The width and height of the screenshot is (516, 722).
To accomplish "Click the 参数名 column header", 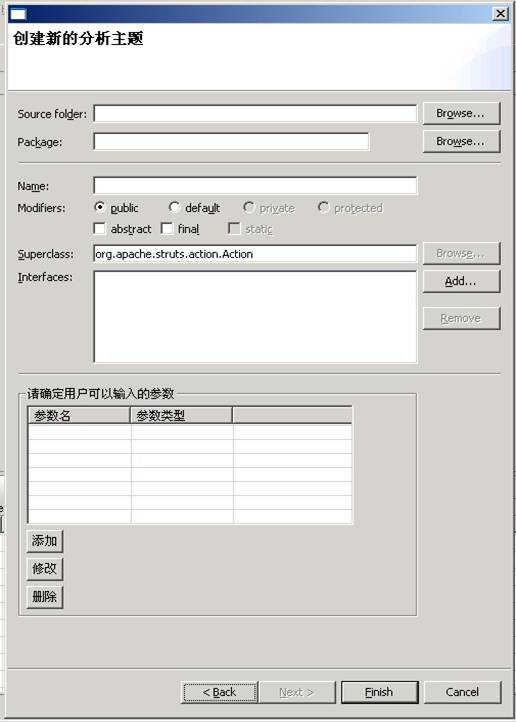I will [79, 415].
